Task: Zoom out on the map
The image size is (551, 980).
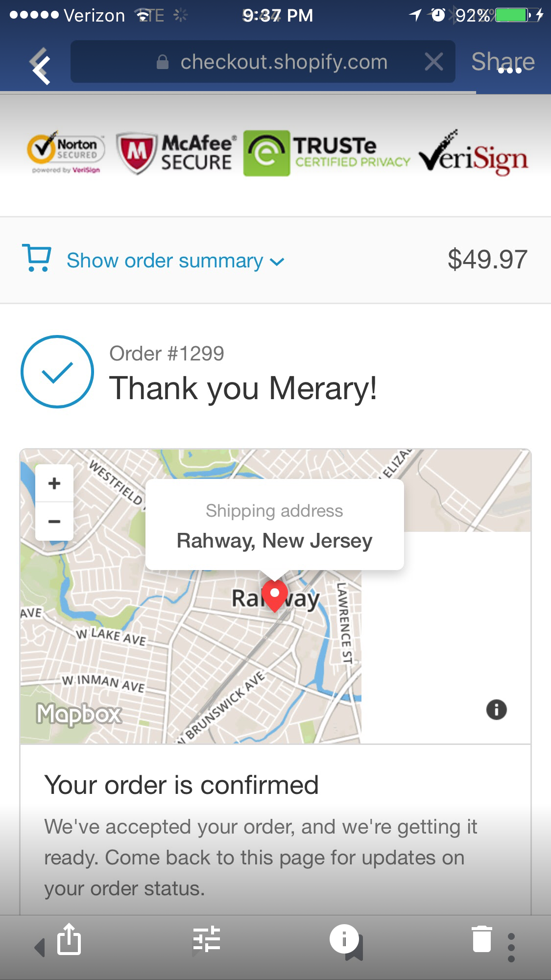Action: [x=54, y=522]
